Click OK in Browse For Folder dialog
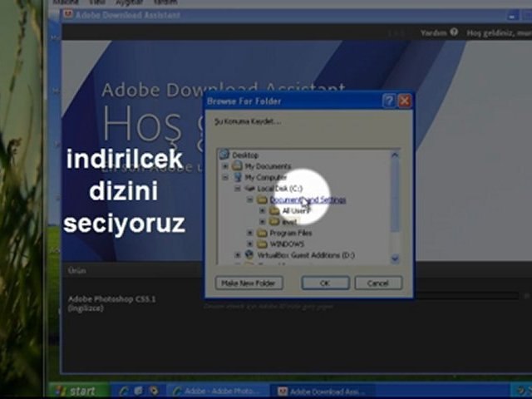Image resolution: width=532 pixels, height=399 pixels. point(325,283)
